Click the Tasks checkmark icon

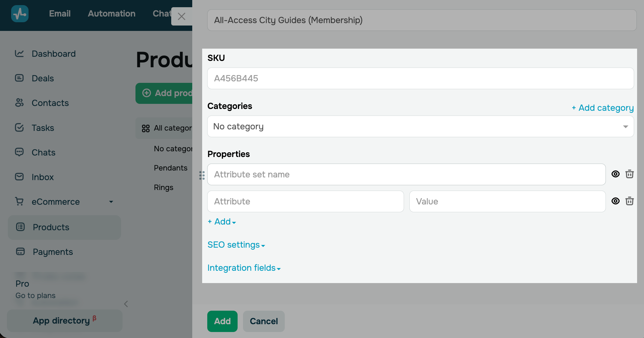pyautogui.click(x=19, y=128)
